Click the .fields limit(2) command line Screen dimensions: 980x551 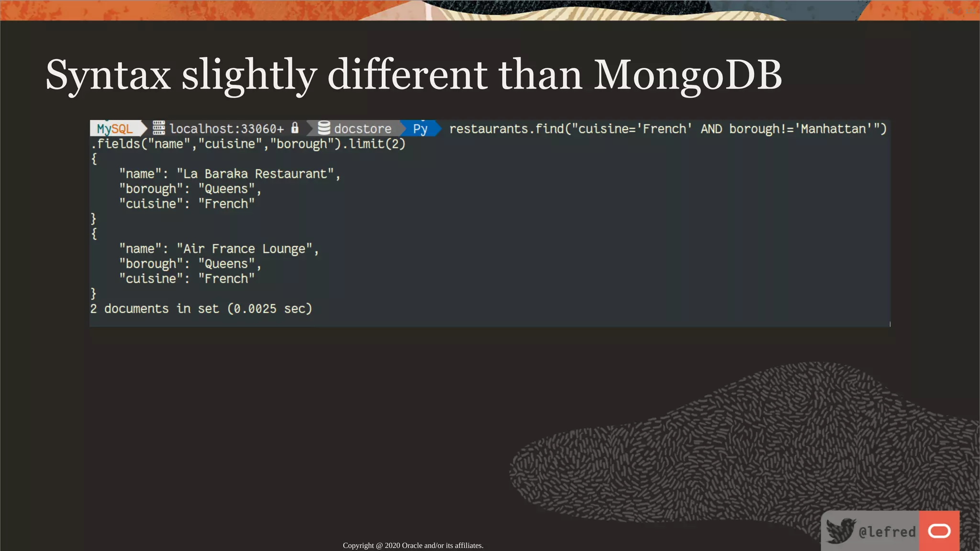point(249,144)
